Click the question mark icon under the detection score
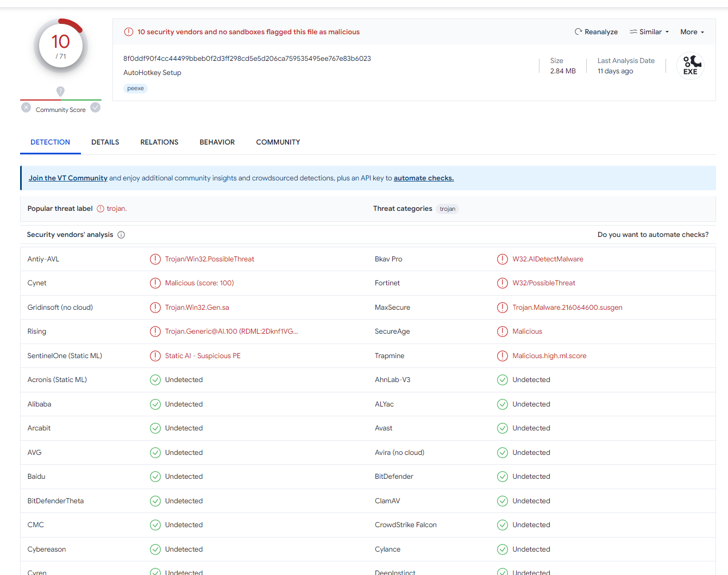 pyautogui.click(x=60, y=91)
